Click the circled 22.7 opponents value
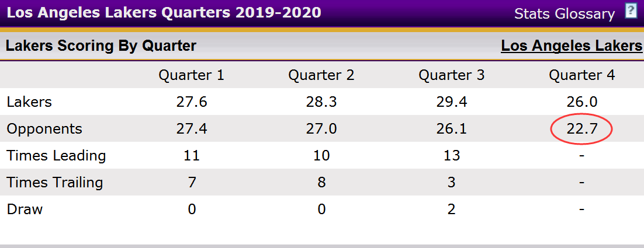The width and height of the screenshot is (644, 248). click(x=581, y=129)
